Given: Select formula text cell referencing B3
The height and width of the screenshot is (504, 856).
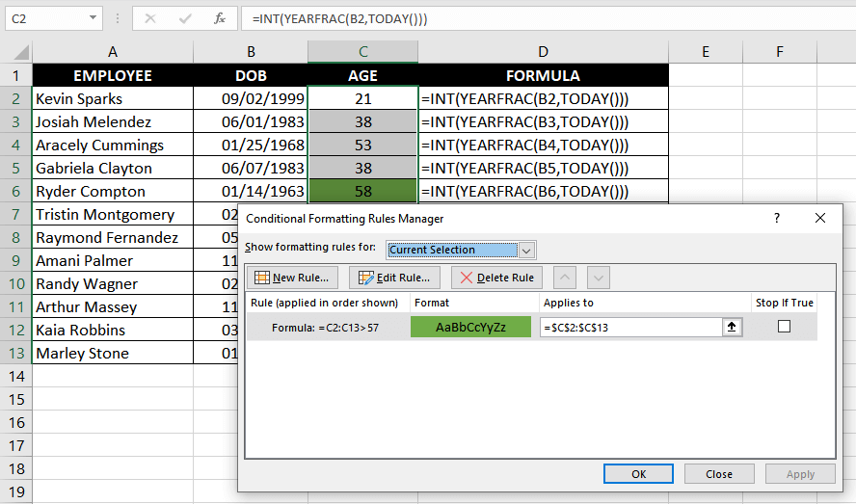Looking at the screenshot, I should 543,121.
